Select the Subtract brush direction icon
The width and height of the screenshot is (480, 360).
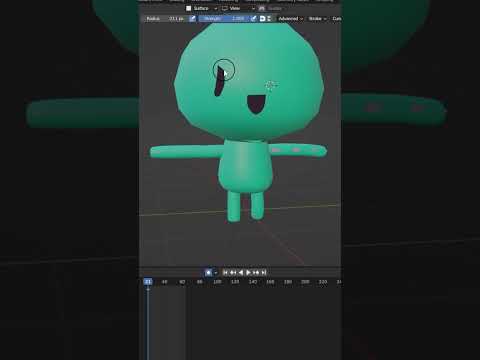coord(269,19)
